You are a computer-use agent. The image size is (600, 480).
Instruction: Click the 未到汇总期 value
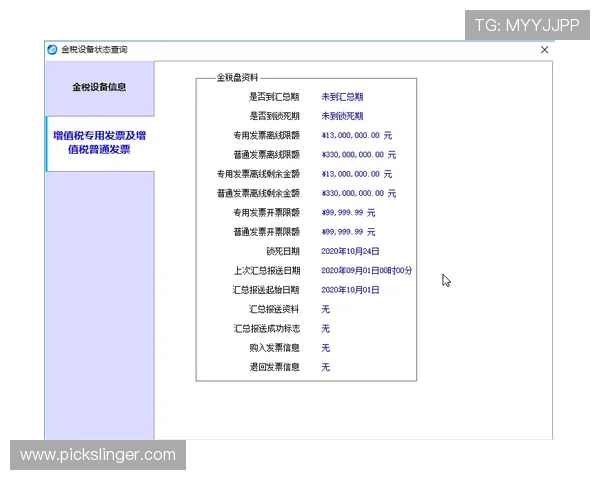point(342,97)
